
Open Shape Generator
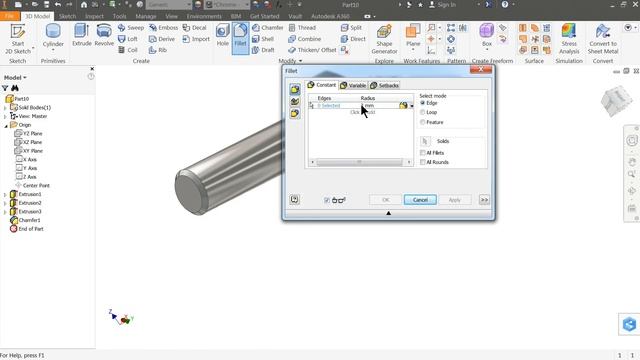(384, 39)
